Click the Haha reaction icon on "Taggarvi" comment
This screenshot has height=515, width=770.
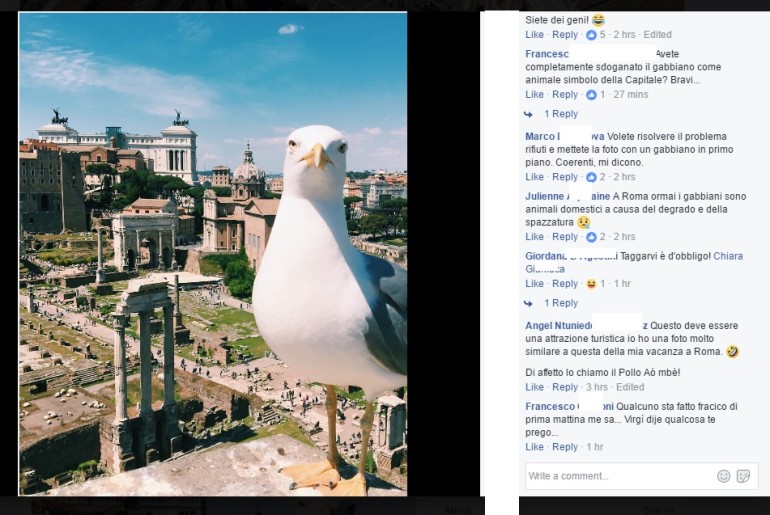tap(591, 284)
